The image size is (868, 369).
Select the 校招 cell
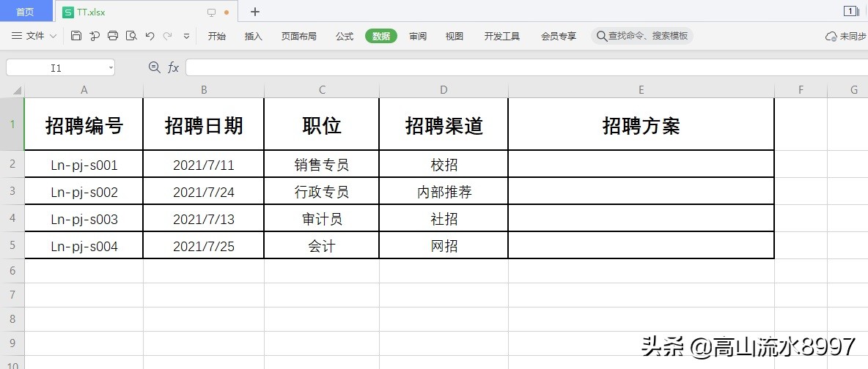[x=444, y=164]
